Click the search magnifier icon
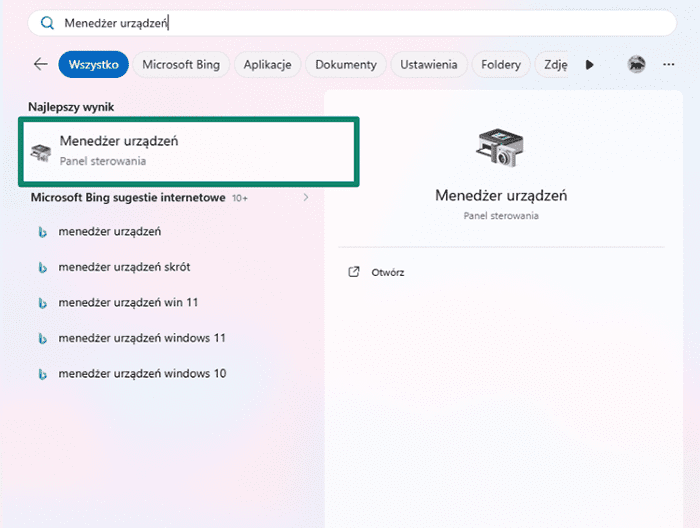 click(x=46, y=22)
